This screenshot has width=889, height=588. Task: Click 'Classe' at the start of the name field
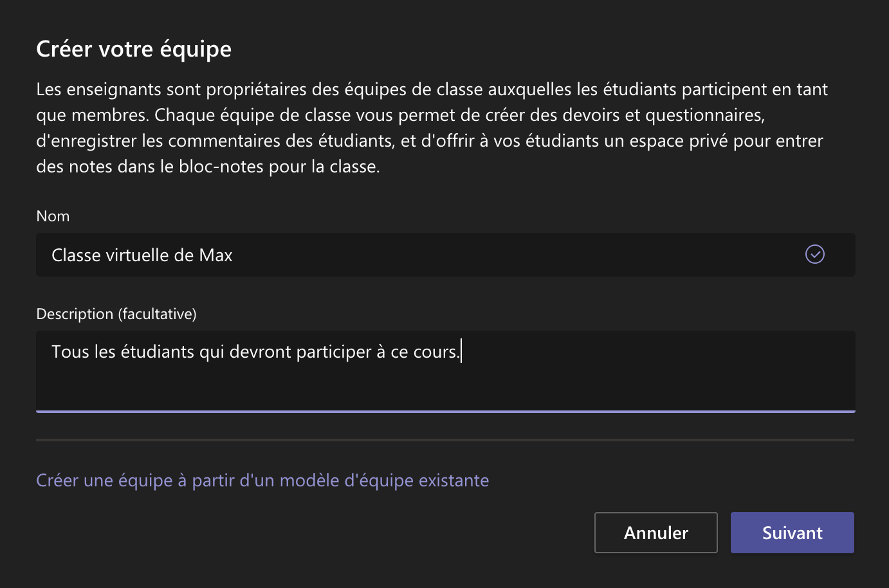(x=77, y=255)
